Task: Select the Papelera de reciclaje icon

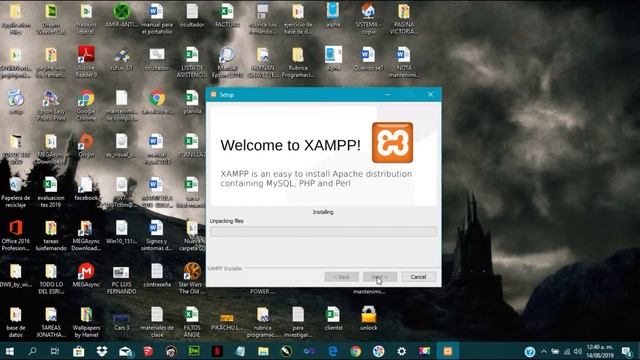Action: click(x=16, y=192)
